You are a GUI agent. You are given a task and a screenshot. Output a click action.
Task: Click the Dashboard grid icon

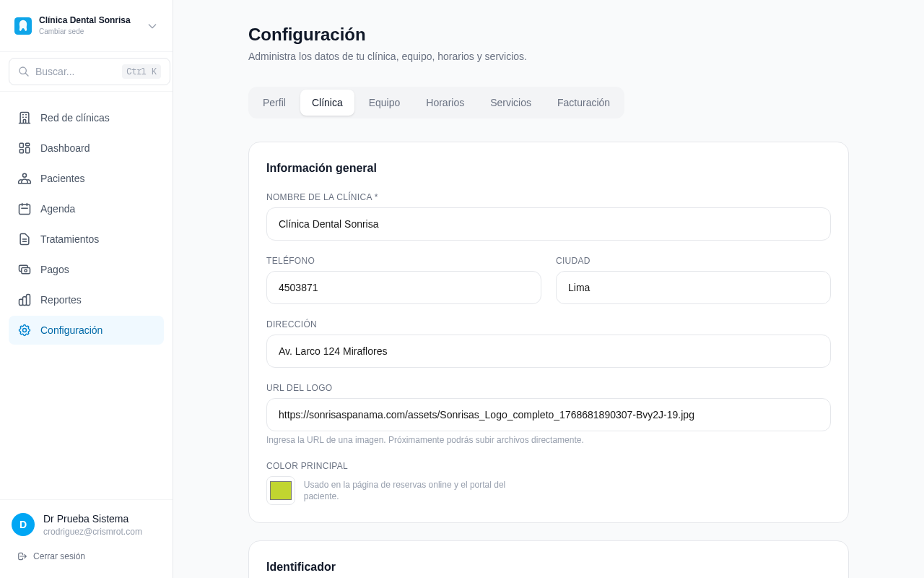(x=25, y=148)
